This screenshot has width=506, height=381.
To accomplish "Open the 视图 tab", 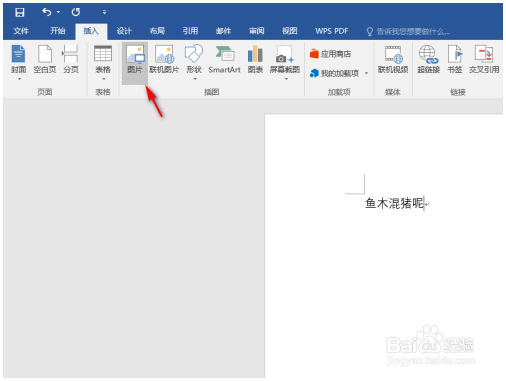I will pos(289,31).
